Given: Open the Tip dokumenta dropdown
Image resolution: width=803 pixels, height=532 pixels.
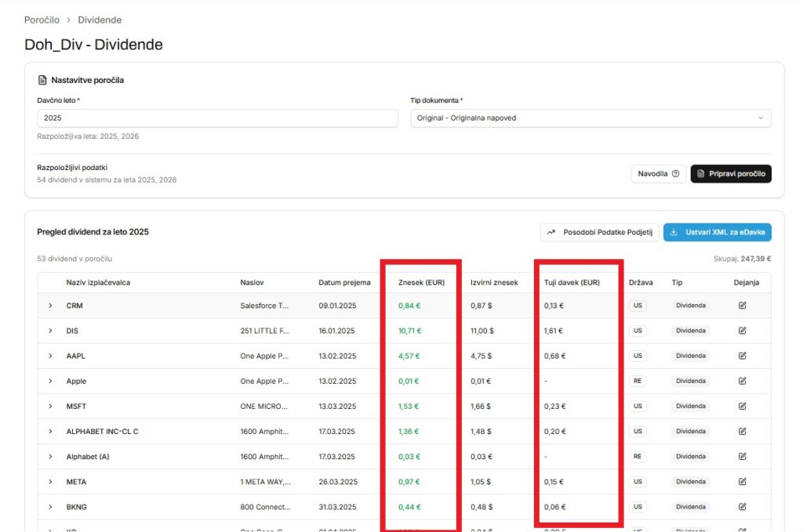Looking at the screenshot, I should pyautogui.click(x=590, y=118).
